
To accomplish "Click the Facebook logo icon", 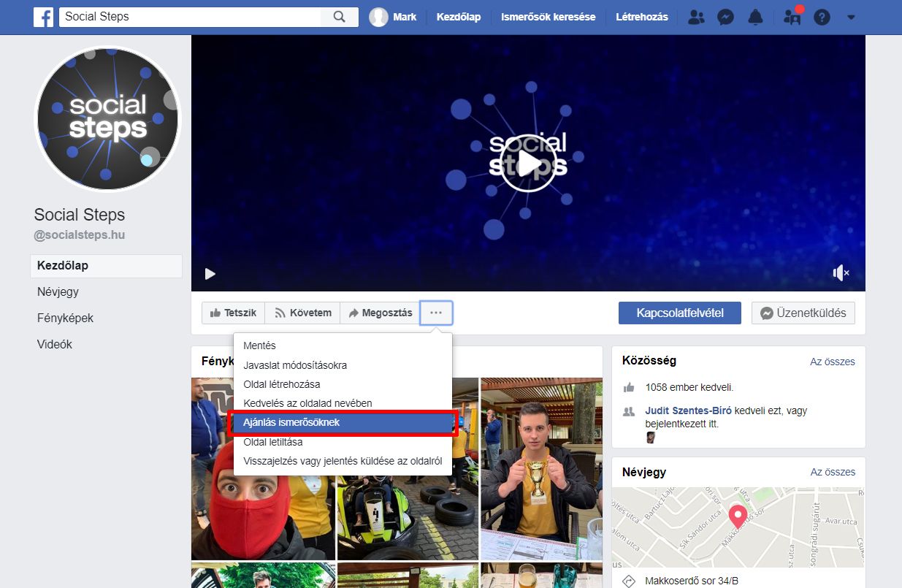I will [x=44, y=17].
